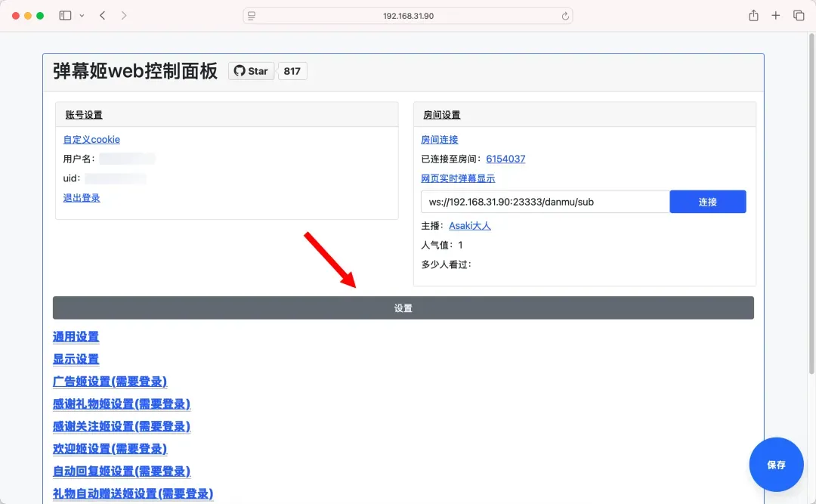Click the page vertical scrollbar
The width and height of the screenshot is (816, 504).
811,203
